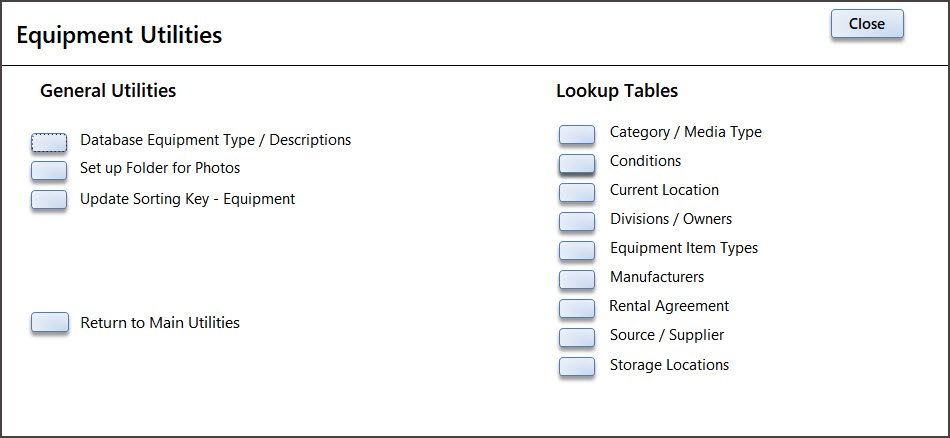This screenshot has width=950, height=438.
Task: Open the Conditions lookup table
Action: click(x=577, y=162)
